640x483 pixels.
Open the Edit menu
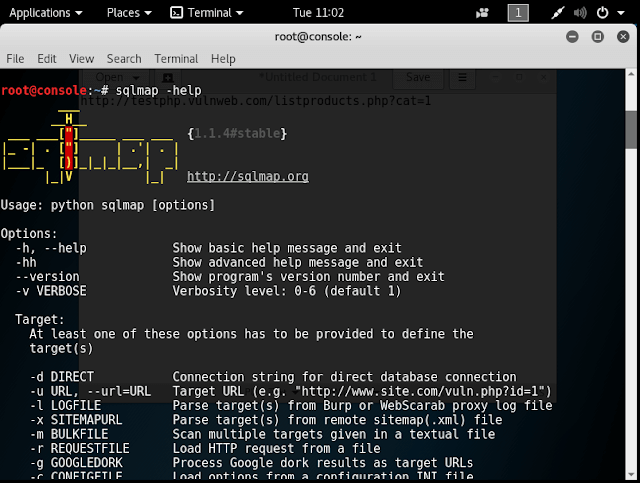[x=47, y=59]
